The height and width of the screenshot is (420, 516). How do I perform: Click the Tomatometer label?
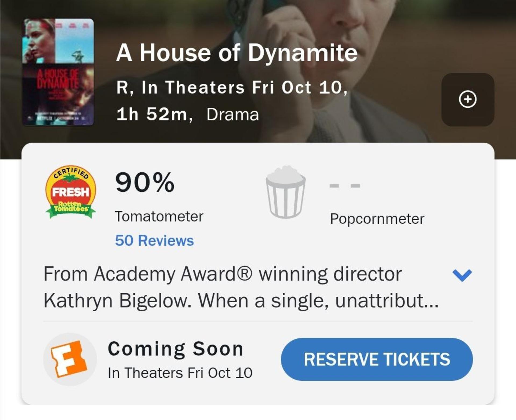pyautogui.click(x=159, y=216)
